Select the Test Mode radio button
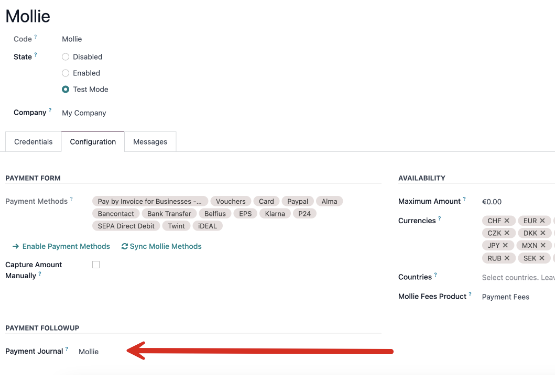The width and height of the screenshot is (555, 375). coord(65,89)
